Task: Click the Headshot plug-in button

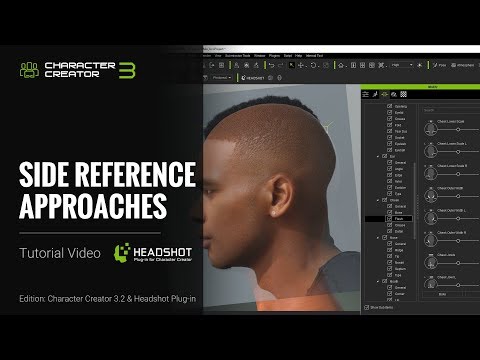Action: click(x=253, y=78)
